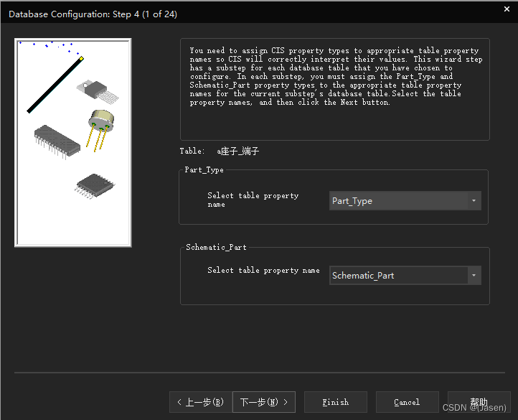518x420 pixels.
Task: Click the Database Configuration title bar
Action: click(x=215, y=13)
